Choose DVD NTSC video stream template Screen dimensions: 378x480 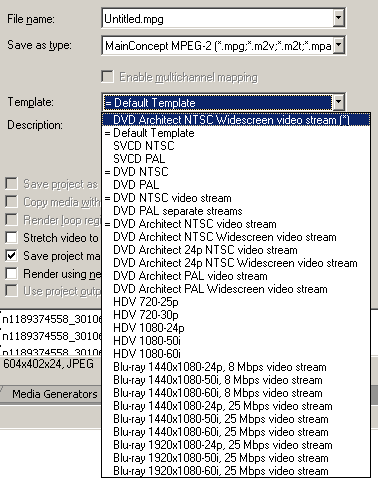click(236, 198)
